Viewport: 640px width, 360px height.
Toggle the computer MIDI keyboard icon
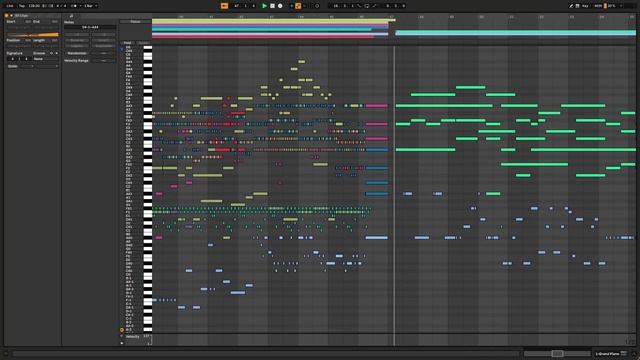[x=578, y=6]
